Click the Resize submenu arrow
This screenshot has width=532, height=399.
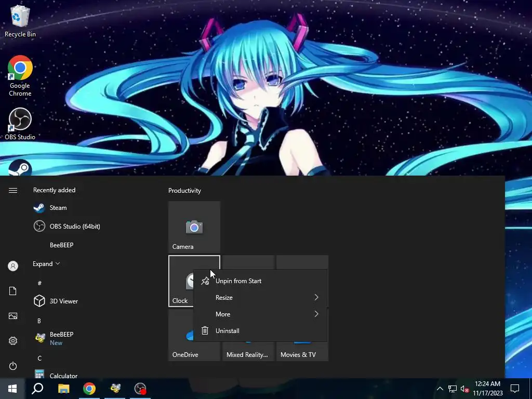(316, 298)
